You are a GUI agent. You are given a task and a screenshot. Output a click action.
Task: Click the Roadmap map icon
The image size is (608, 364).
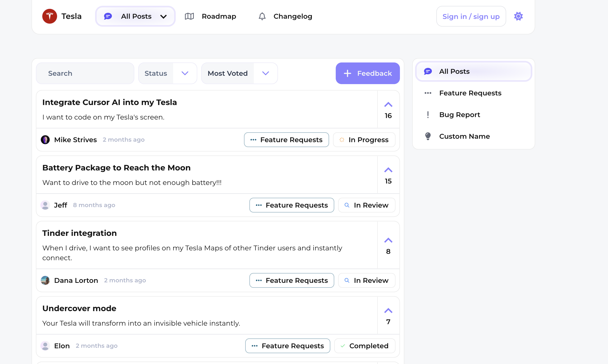(189, 16)
